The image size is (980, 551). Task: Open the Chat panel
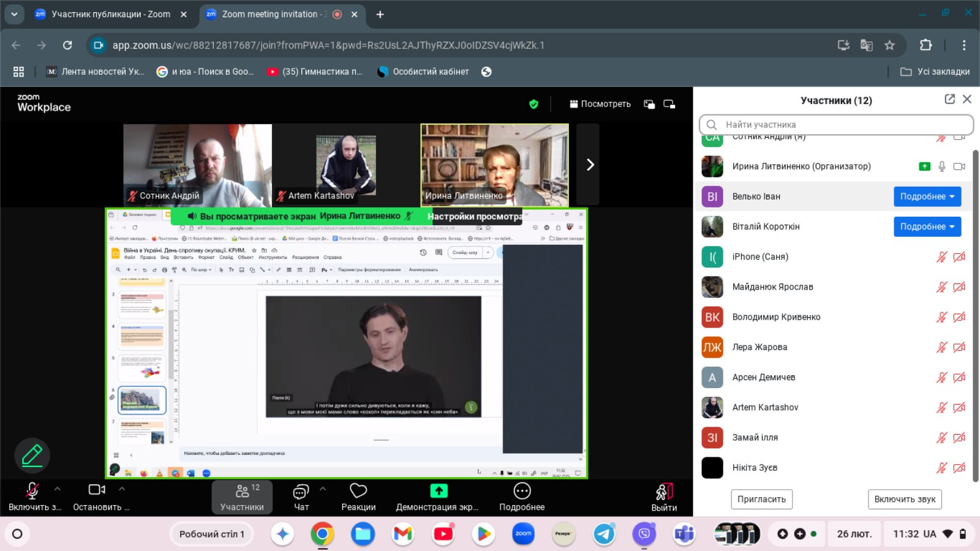pyautogui.click(x=301, y=497)
